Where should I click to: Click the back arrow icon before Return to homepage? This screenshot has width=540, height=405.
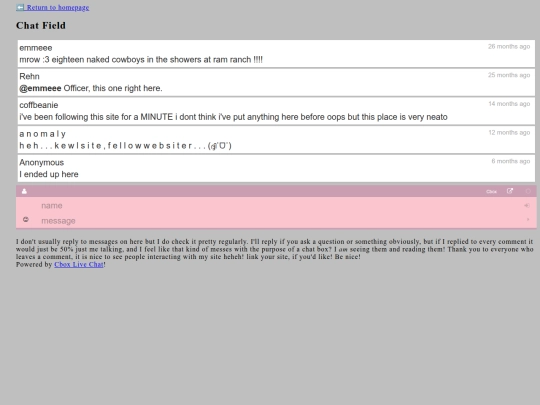[x=20, y=7]
